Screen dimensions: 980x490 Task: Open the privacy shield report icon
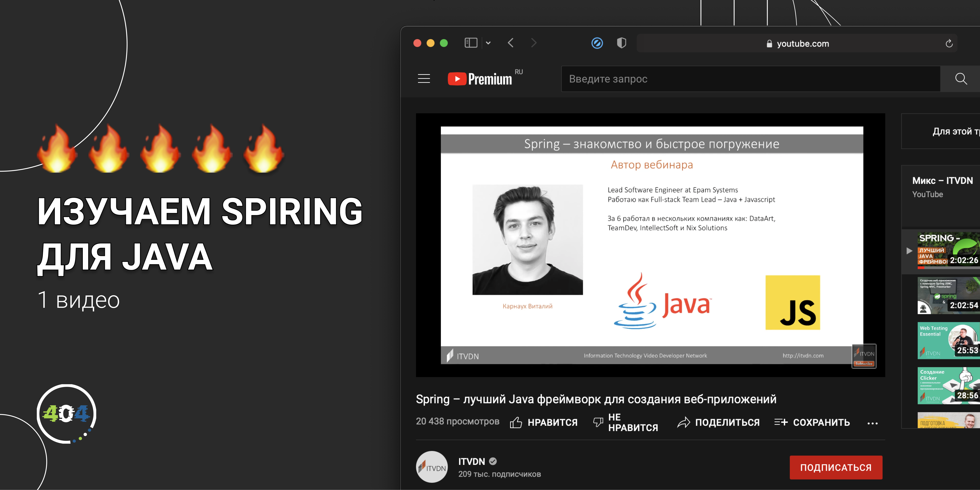tap(621, 43)
